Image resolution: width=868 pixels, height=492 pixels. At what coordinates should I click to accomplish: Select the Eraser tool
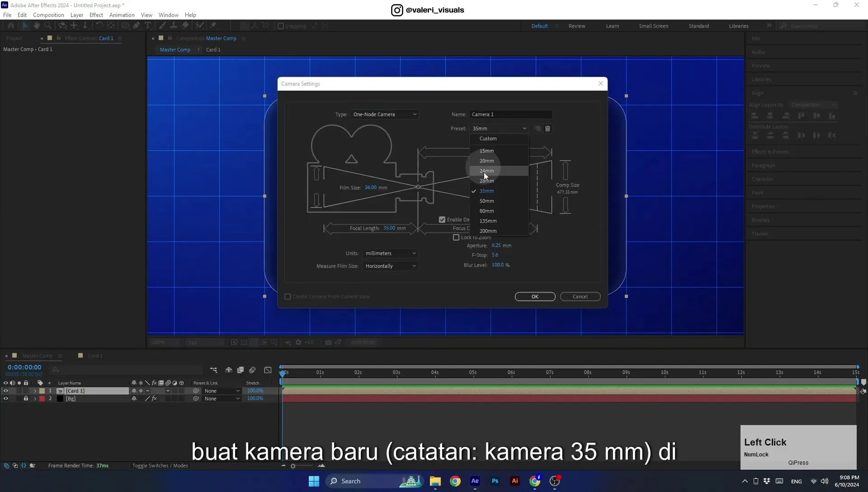(x=185, y=26)
